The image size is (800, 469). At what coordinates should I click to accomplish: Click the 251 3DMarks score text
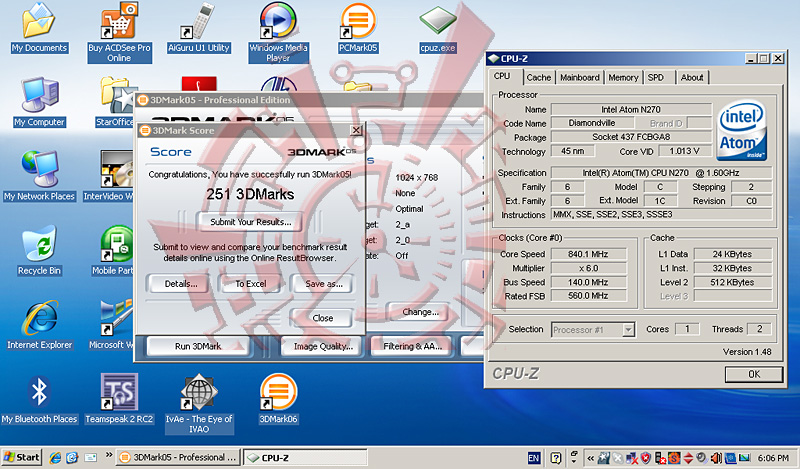[250, 194]
